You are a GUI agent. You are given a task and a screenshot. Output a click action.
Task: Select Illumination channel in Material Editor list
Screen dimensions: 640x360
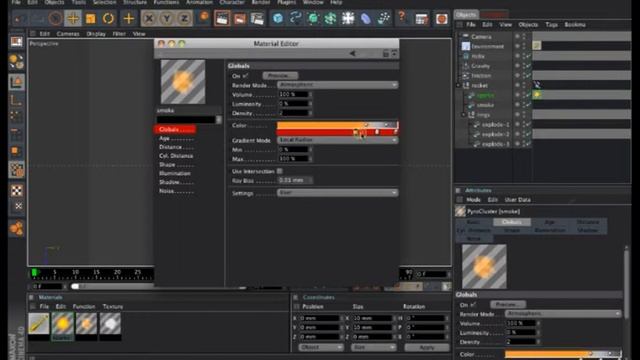(x=175, y=173)
